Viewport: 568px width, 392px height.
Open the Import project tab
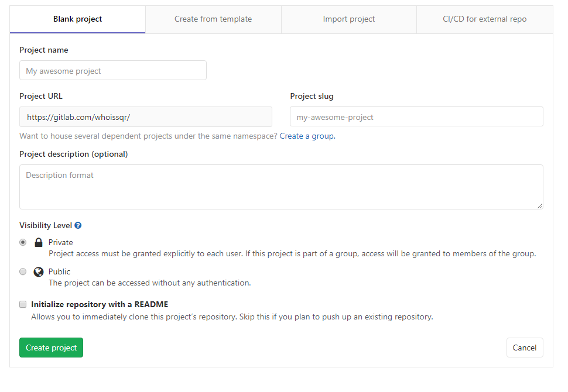(x=349, y=19)
